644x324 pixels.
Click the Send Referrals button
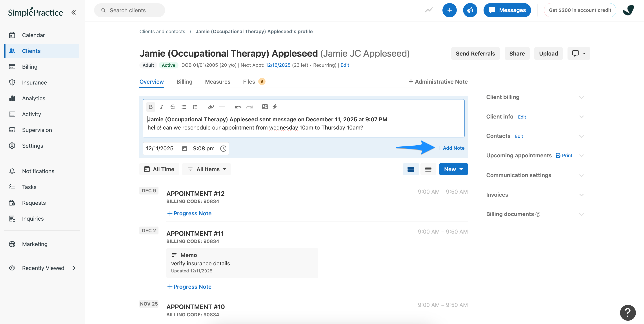point(475,53)
